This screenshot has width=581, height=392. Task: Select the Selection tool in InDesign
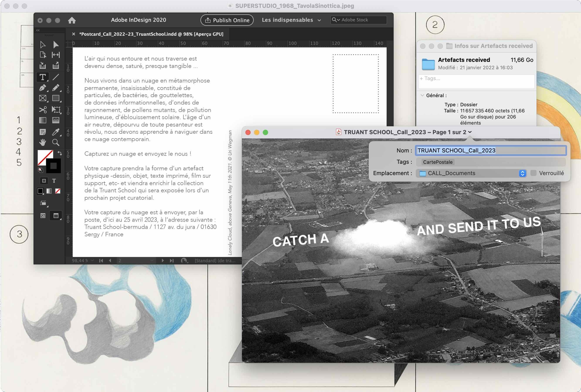click(x=42, y=45)
